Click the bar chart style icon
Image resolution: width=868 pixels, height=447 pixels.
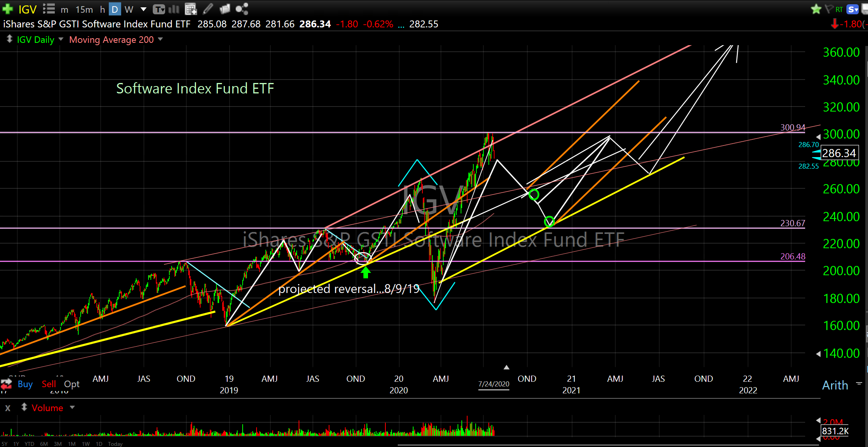tap(174, 9)
